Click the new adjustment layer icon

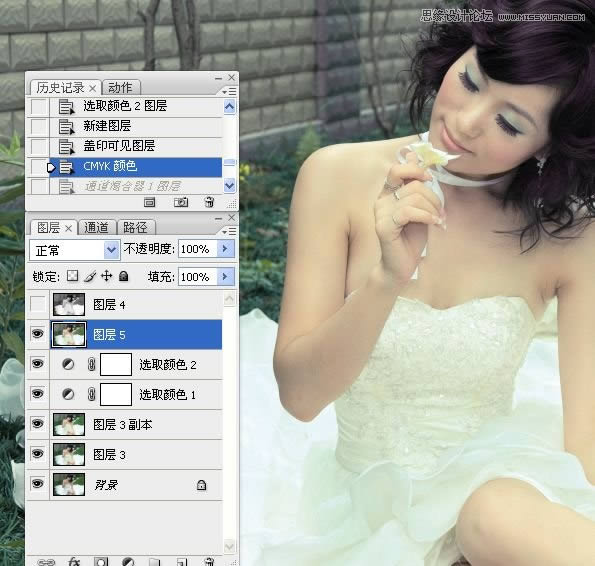click(128, 562)
